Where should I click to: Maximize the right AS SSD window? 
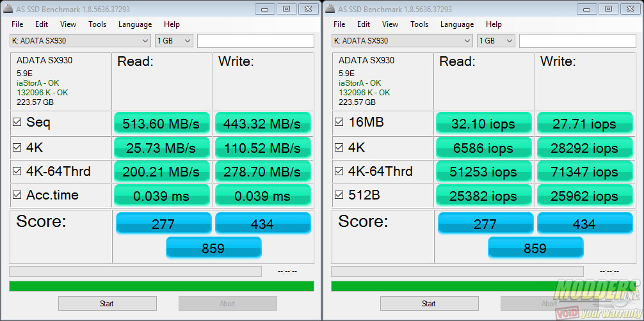(x=608, y=8)
